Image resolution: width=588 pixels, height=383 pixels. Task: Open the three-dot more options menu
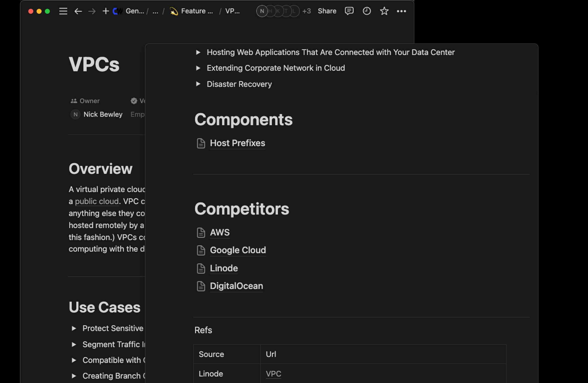tap(402, 11)
